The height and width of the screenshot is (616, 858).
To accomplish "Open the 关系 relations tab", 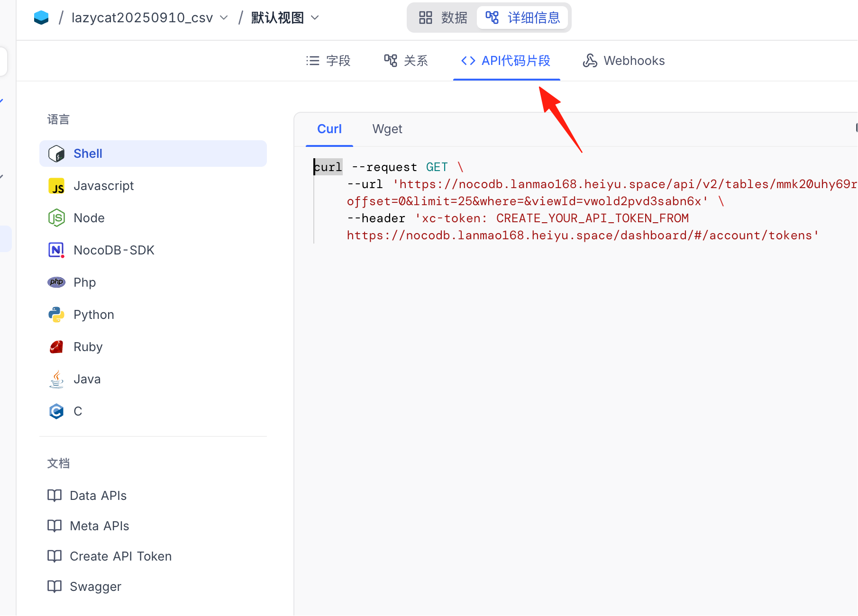I will (406, 61).
